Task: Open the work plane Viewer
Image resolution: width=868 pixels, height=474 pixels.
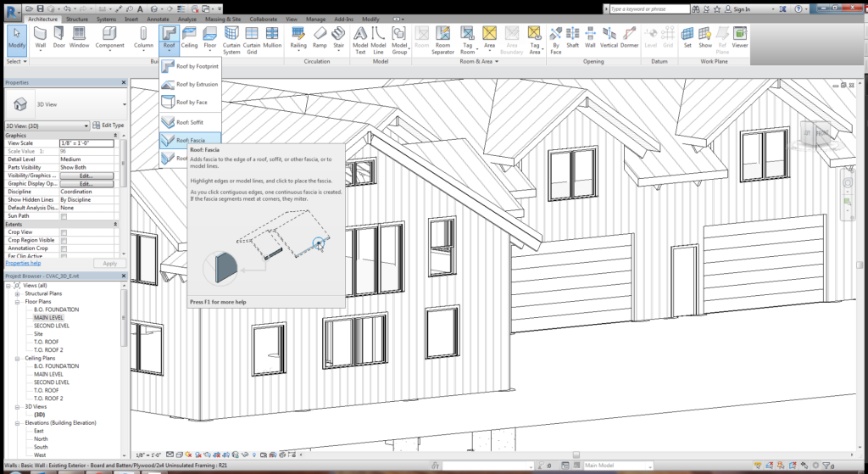Action: click(740, 37)
